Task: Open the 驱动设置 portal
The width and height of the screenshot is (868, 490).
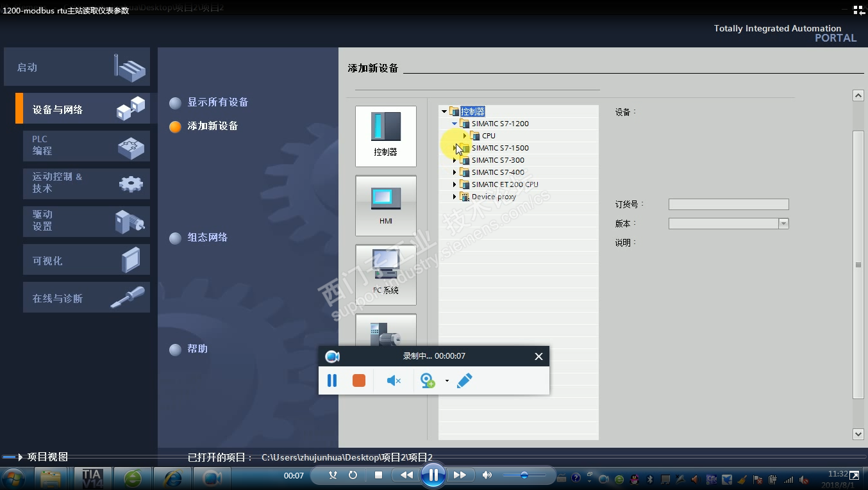Action: tap(87, 221)
